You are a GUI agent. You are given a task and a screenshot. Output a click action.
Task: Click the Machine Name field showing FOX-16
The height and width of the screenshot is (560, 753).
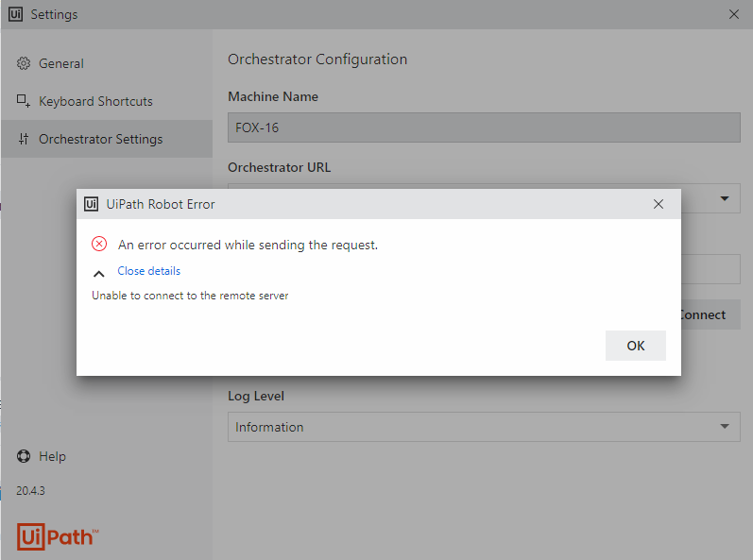[484, 127]
